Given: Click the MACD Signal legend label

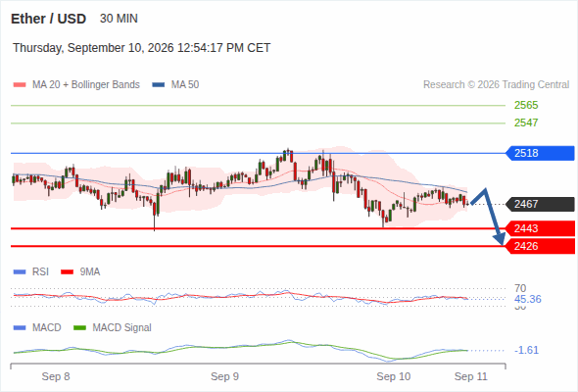Looking at the screenshot, I should click(122, 328).
